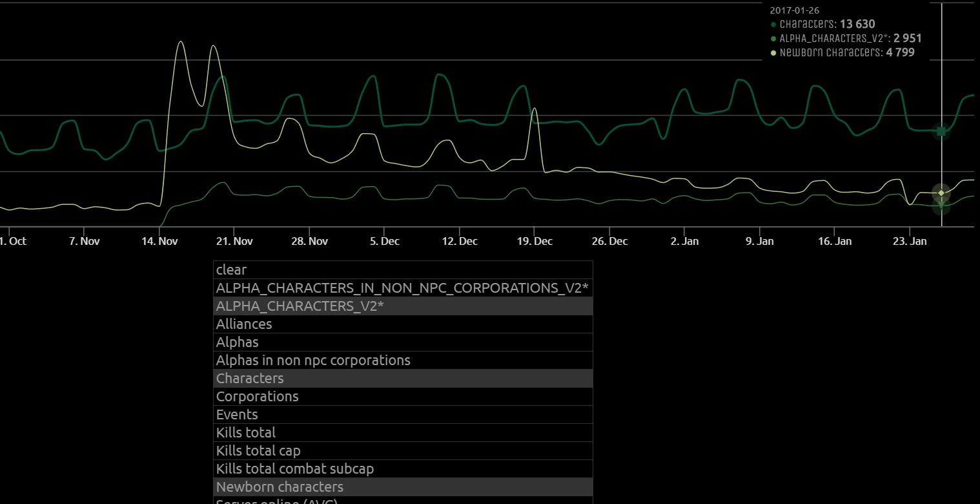Image resolution: width=980 pixels, height=504 pixels.
Task: Click 'ALPHA_CHARACTERS_V2*: 2 951' tooltip line
Action: (x=846, y=39)
